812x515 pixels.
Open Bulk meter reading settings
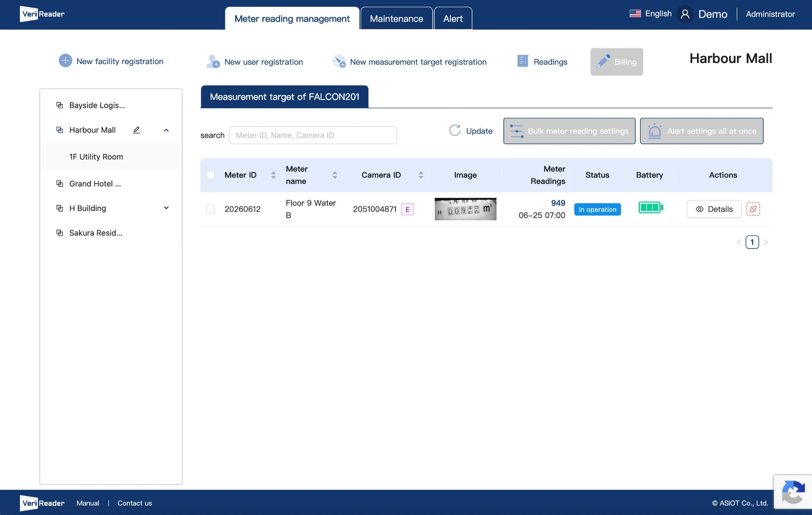click(x=569, y=131)
